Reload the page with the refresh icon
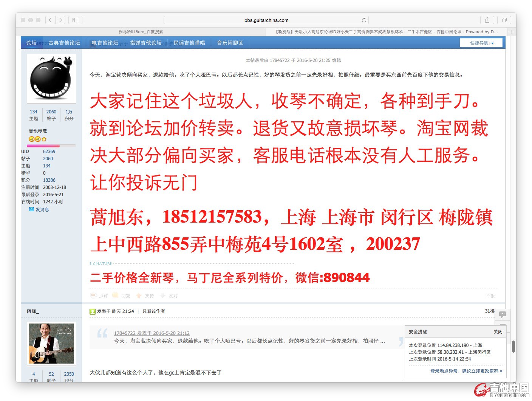Screen dimensions: 532x401 [364, 20]
